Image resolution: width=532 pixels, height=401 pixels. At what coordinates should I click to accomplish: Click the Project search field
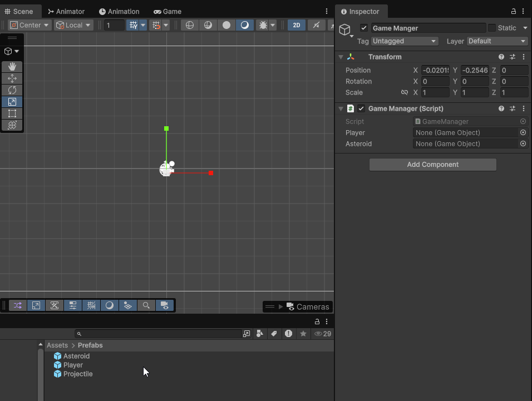point(158,334)
